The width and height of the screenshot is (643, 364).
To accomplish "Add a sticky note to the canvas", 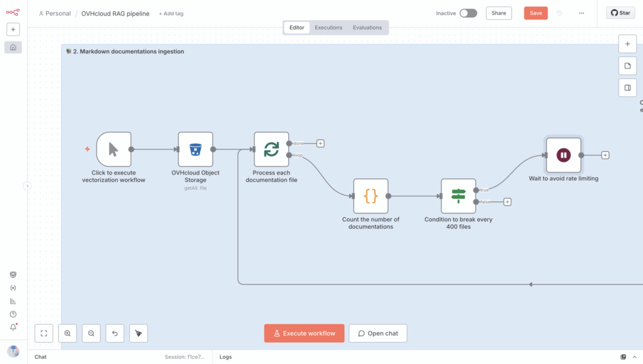I will pyautogui.click(x=627, y=66).
